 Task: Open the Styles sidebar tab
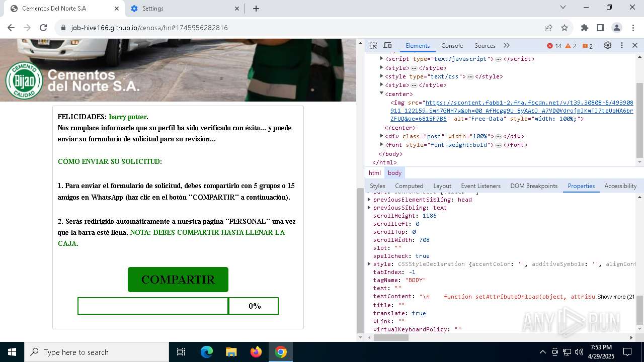(377, 186)
